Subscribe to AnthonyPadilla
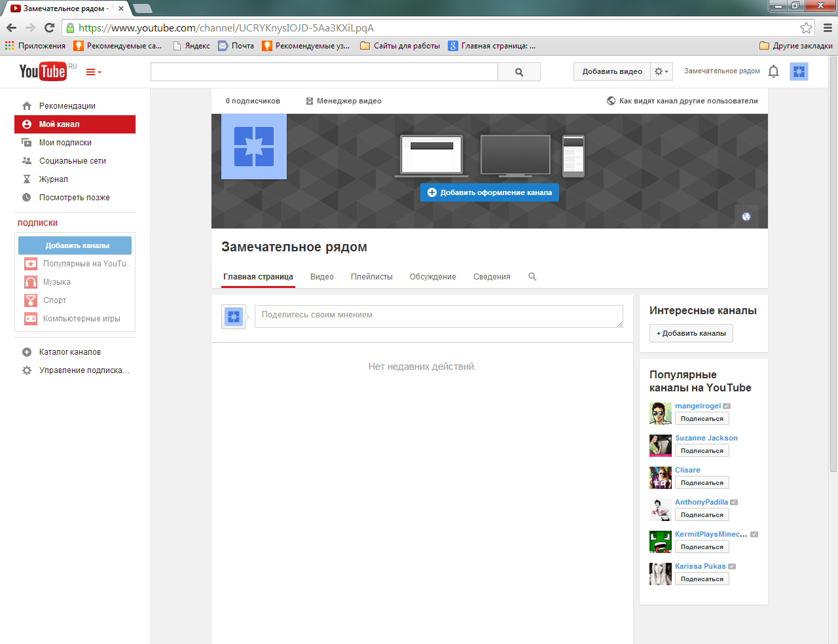Image resolution: width=838 pixels, height=644 pixels. coord(702,515)
